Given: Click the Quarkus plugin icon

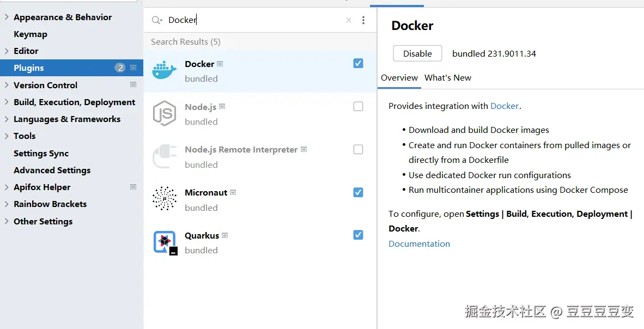Looking at the screenshot, I should point(164,242).
